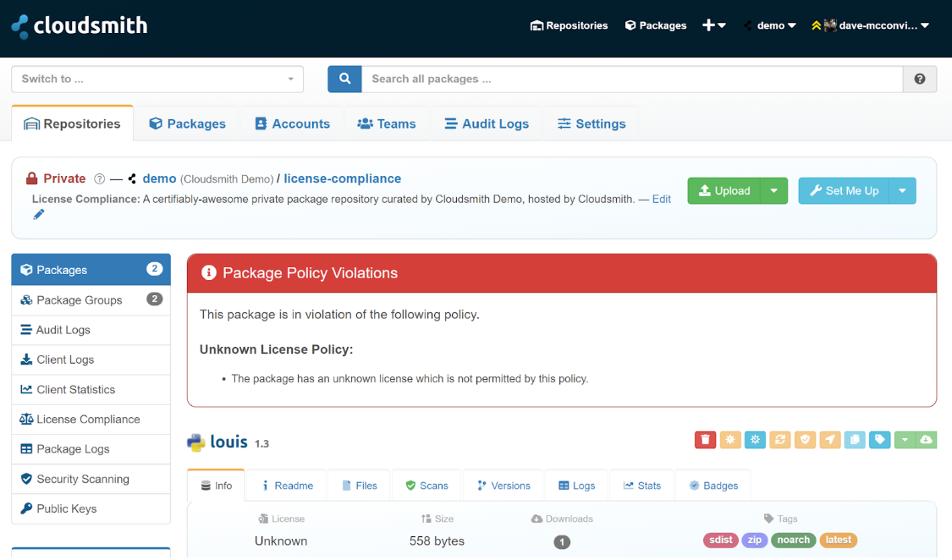The height and width of the screenshot is (560, 952).
Task: Click the info icon in violations header
Action: (x=208, y=273)
